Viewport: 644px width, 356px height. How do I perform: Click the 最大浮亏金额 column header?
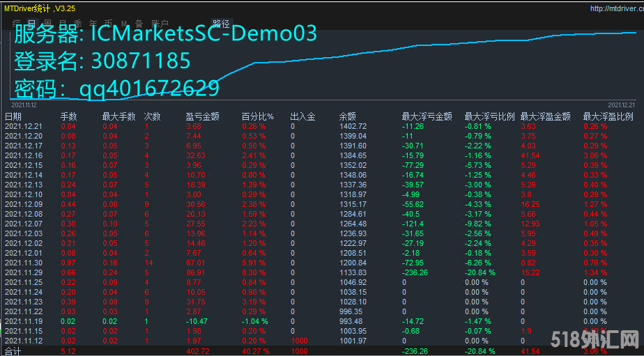tap(427, 116)
